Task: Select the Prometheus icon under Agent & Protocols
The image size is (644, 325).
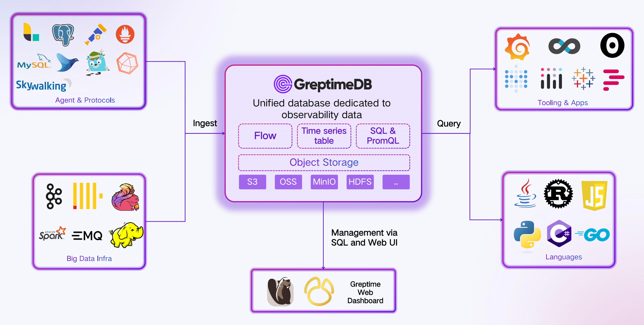Action: click(126, 34)
